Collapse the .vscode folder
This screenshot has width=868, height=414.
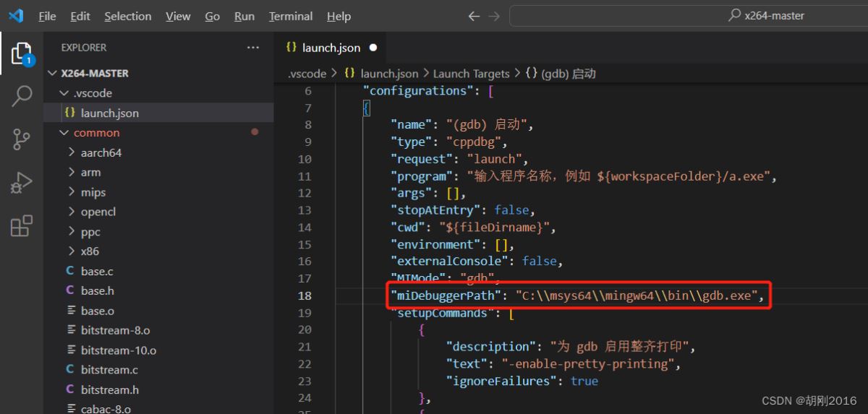[x=64, y=93]
